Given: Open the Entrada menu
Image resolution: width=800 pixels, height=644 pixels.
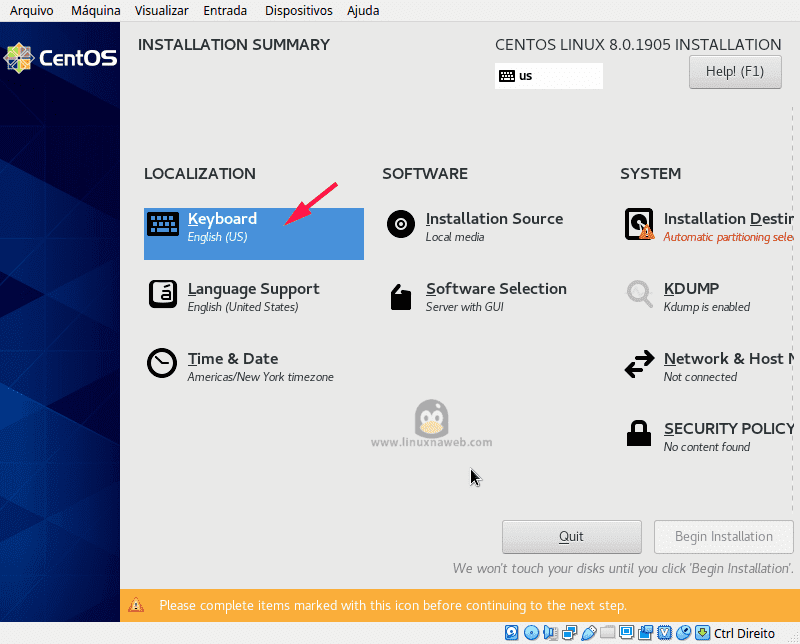Looking at the screenshot, I should pos(225,11).
